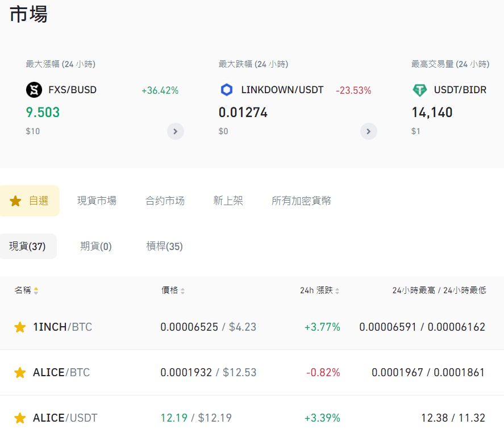The width and height of the screenshot is (504, 433).
Task: Click price 0.0001932 / $12.53
Action: (209, 373)
